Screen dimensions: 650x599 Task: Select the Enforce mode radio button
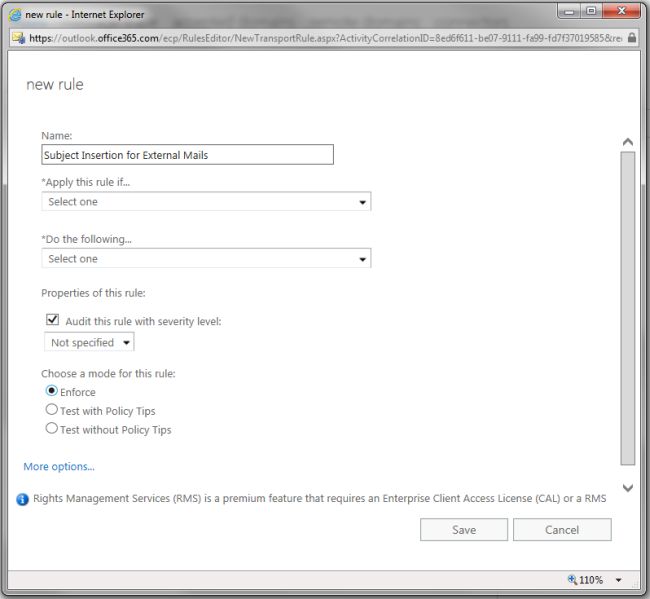(51, 391)
